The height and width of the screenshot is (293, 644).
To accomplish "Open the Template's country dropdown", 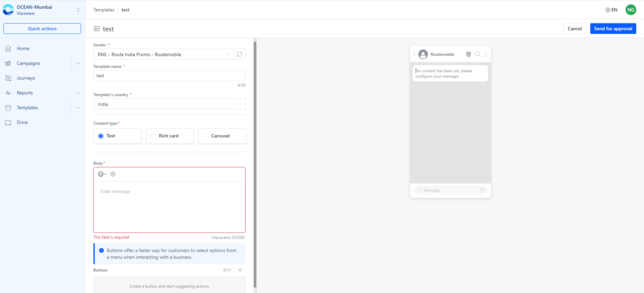I will coord(169,104).
